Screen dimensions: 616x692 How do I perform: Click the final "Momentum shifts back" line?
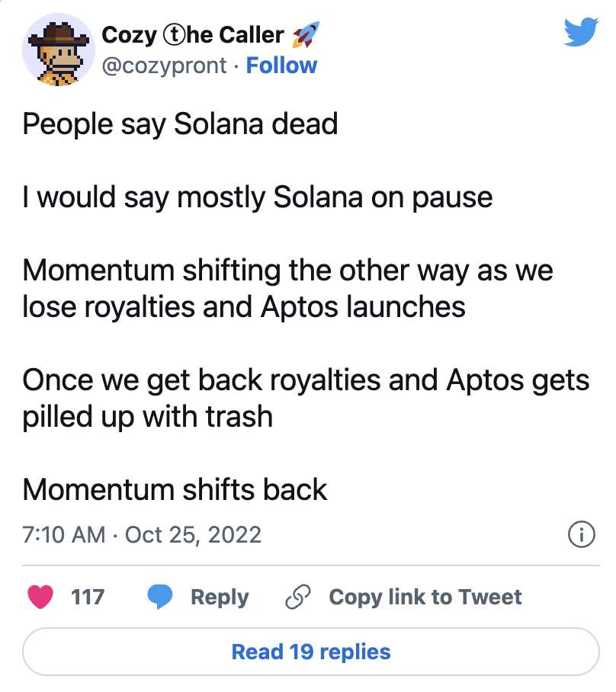coord(175,489)
